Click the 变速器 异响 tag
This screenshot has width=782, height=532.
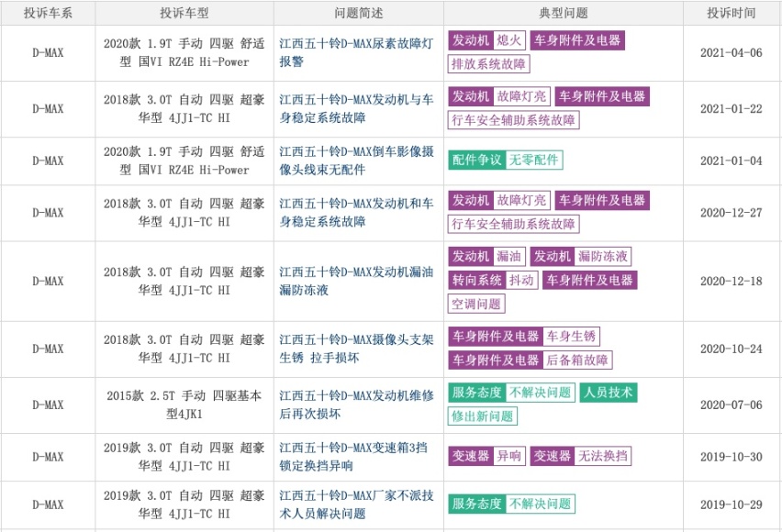coord(486,456)
